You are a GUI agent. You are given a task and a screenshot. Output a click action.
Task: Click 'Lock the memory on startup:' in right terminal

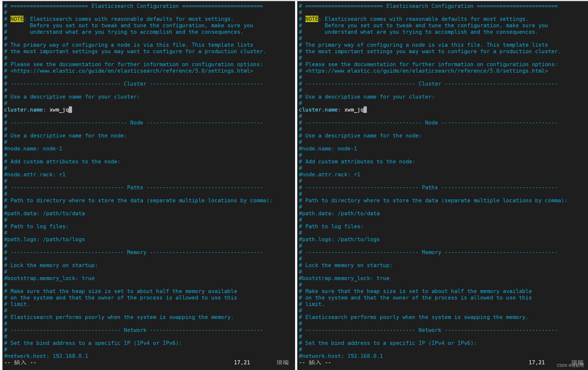349,265
